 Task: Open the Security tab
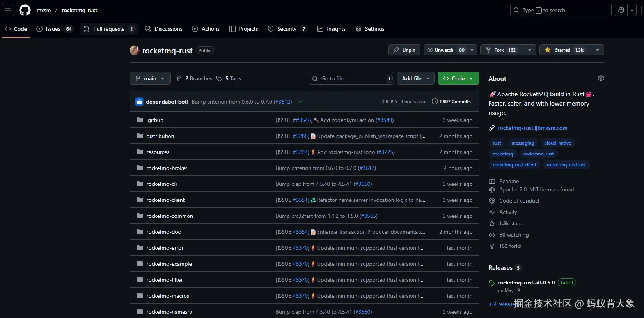[x=287, y=29]
